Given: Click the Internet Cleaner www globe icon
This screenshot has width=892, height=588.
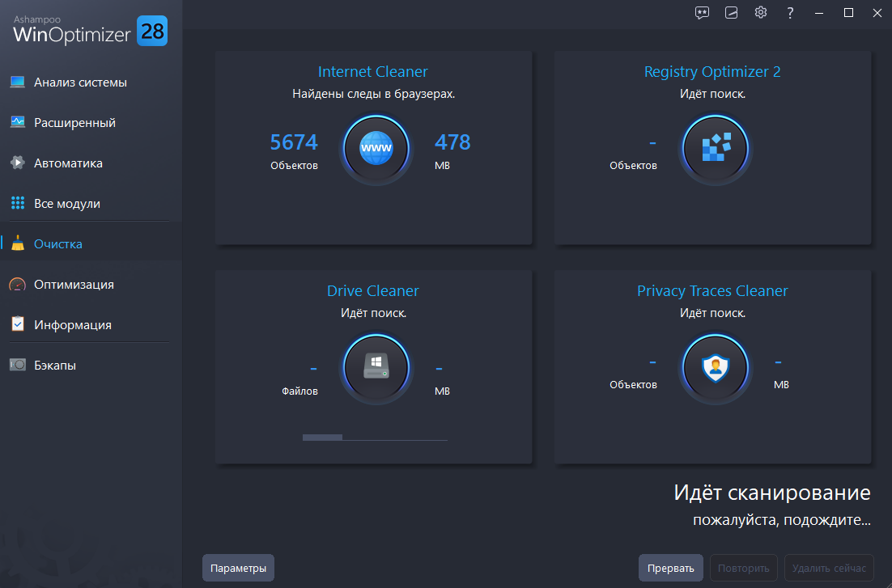Looking at the screenshot, I should click(x=376, y=149).
